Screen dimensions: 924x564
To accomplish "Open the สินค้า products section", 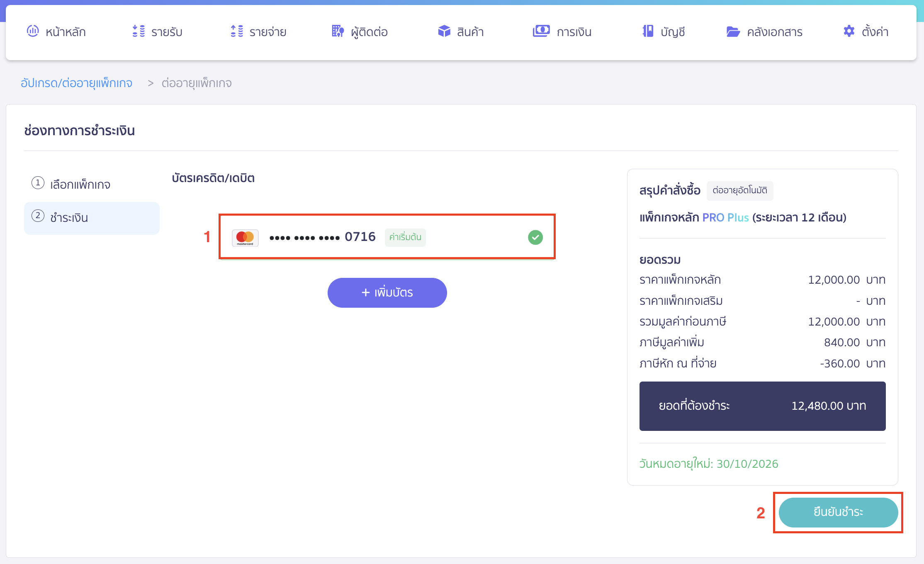I will point(460,32).
